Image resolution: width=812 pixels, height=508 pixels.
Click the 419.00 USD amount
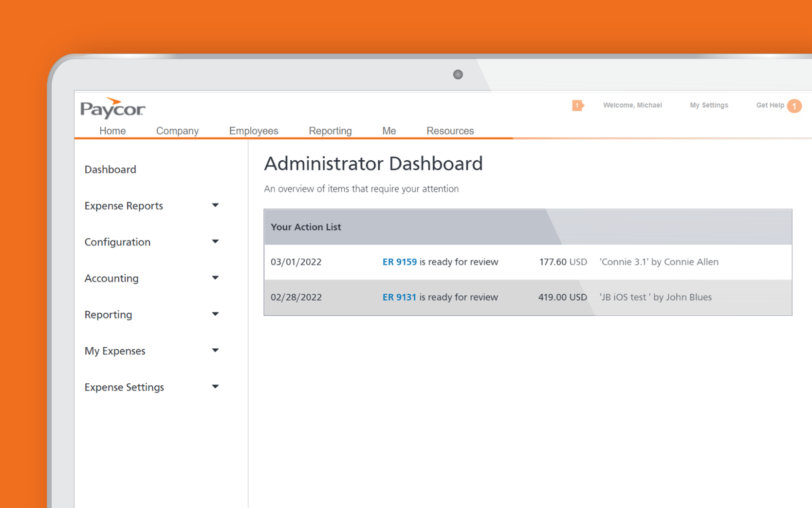(562, 297)
